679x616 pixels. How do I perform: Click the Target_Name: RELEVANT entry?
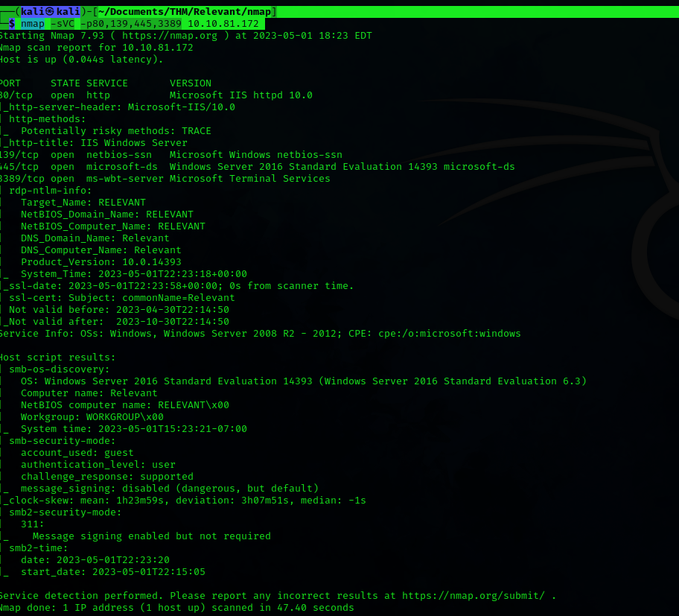coord(83,203)
